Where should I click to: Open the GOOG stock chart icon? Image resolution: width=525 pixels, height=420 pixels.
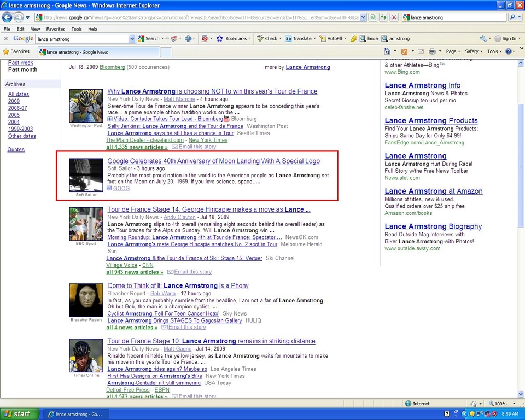pyautogui.click(x=109, y=188)
